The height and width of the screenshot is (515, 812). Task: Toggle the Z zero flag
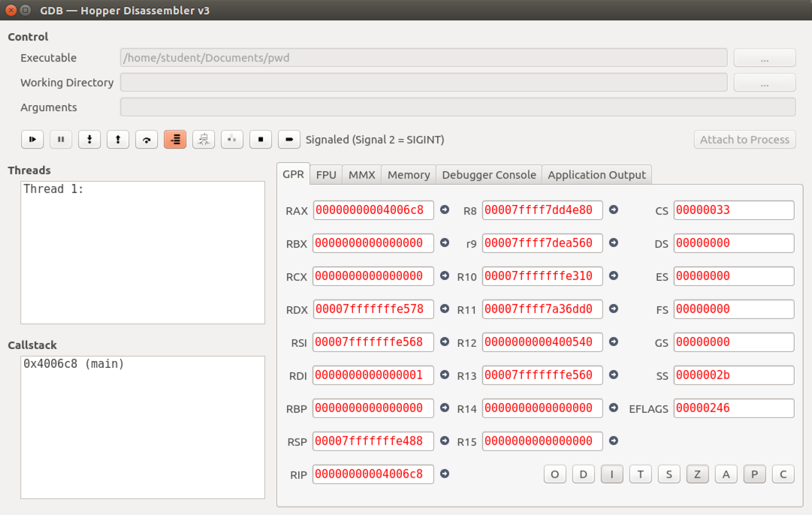[697, 474]
